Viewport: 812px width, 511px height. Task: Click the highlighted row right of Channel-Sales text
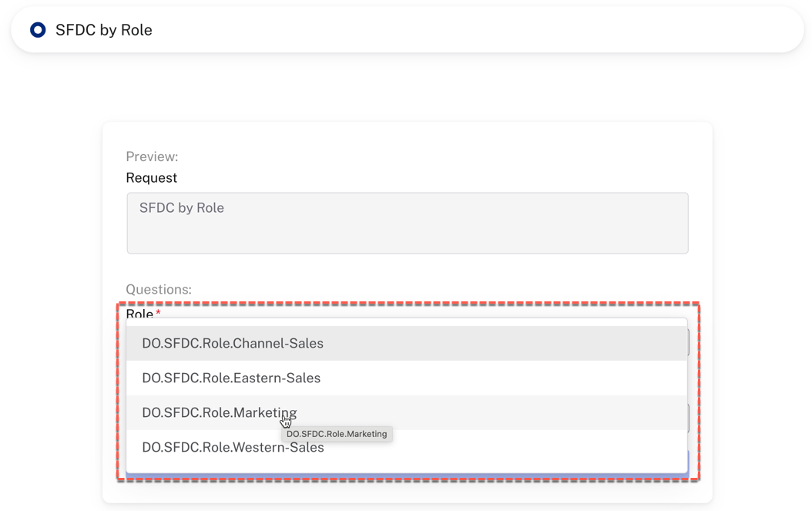pyautogui.click(x=501, y=343)
